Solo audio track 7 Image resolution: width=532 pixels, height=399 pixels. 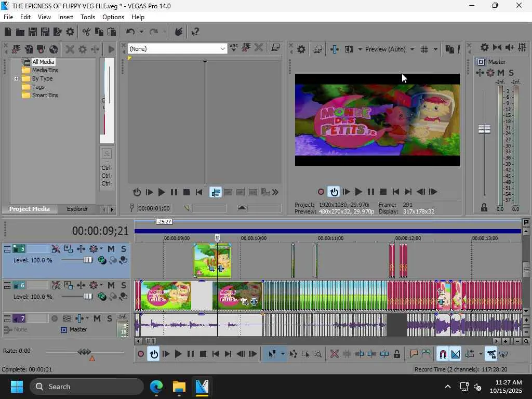[109, 318]
